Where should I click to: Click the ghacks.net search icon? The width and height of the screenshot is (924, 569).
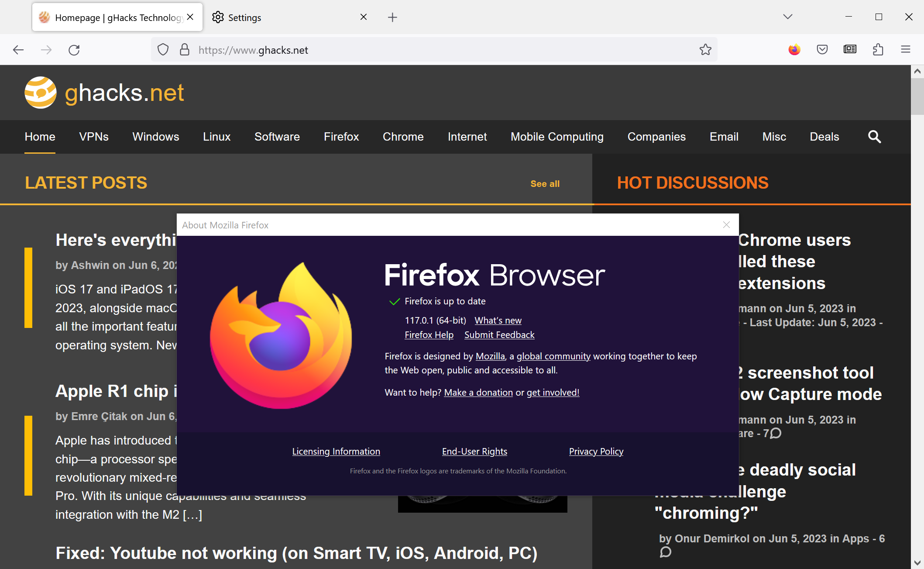click(874, 137)
